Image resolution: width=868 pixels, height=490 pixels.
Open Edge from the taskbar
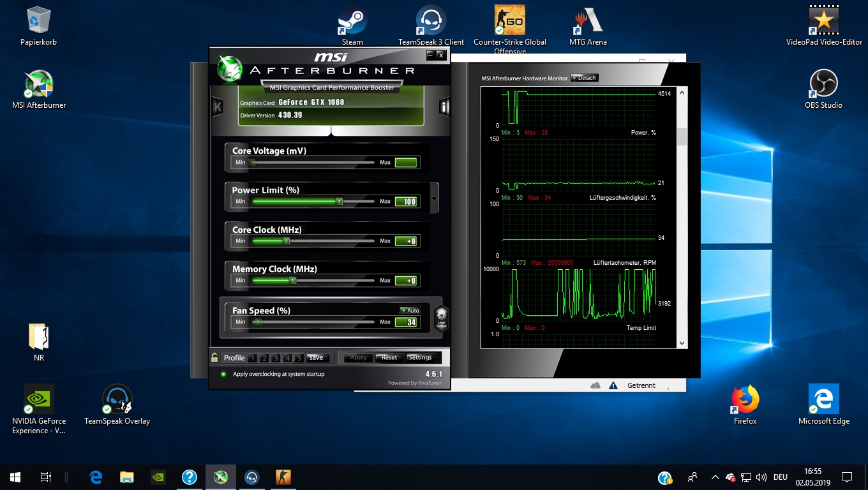click(96, 477)
